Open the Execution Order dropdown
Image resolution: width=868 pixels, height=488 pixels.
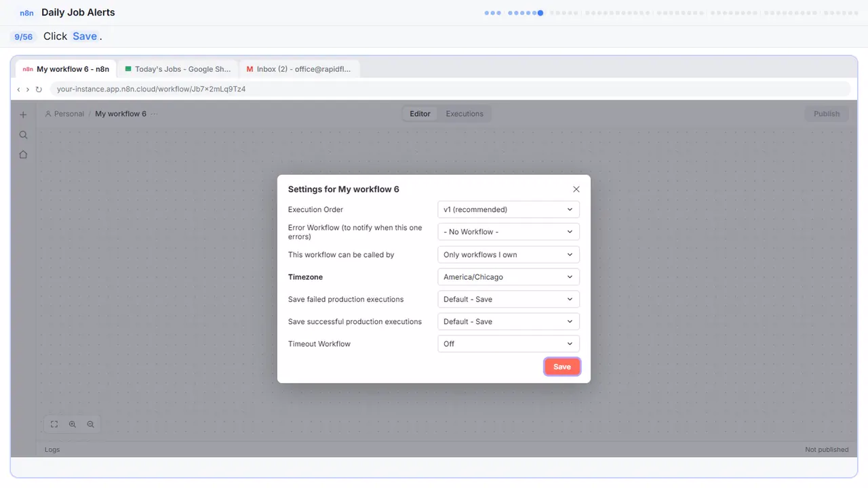pyautogui.click(x=509, y=209)
